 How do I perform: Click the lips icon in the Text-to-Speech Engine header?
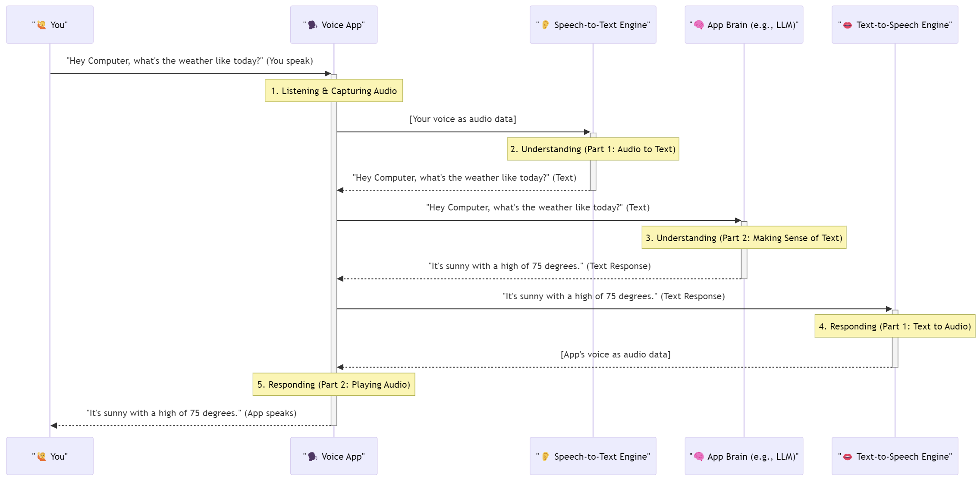(x=847, y=25)
